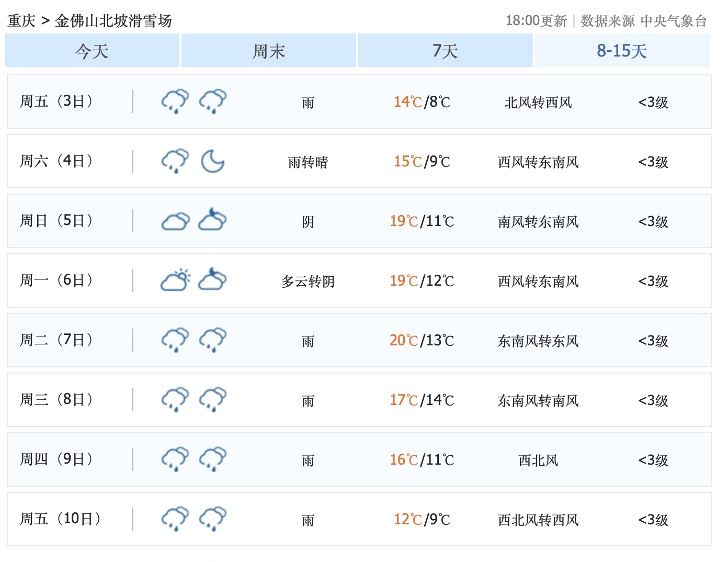Click daytime rain icon for 周二（7日）
The height and width of the screenshot is (562, 728).
pyautogui.click(x=175, y=340)
